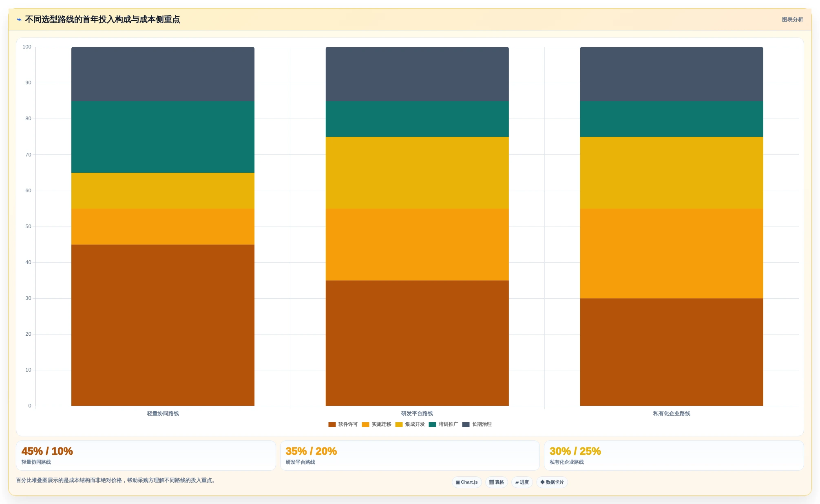This screenshot has width=820, height=504.
Task: Select 长期治理 segment of 研发平台路线 bar
Action: click(x=417, y=74)
